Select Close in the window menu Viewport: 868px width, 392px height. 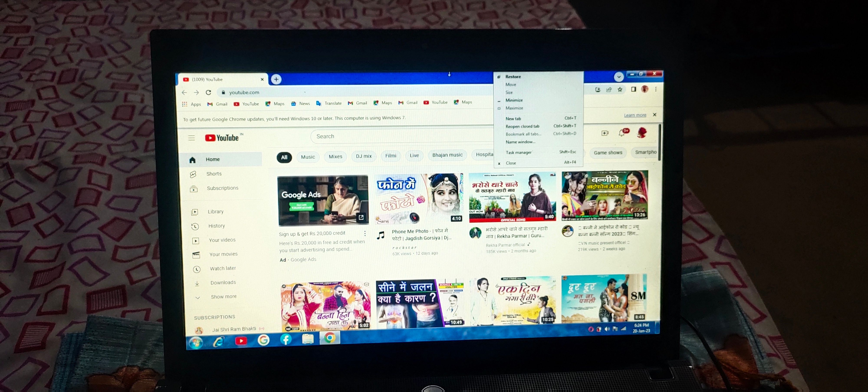538,163
